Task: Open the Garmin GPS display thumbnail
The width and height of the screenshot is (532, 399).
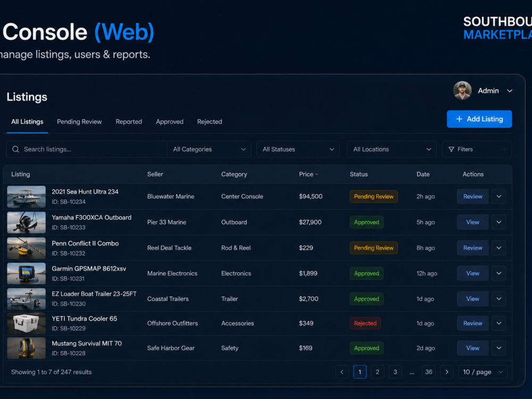Action: tap(26, 273)
